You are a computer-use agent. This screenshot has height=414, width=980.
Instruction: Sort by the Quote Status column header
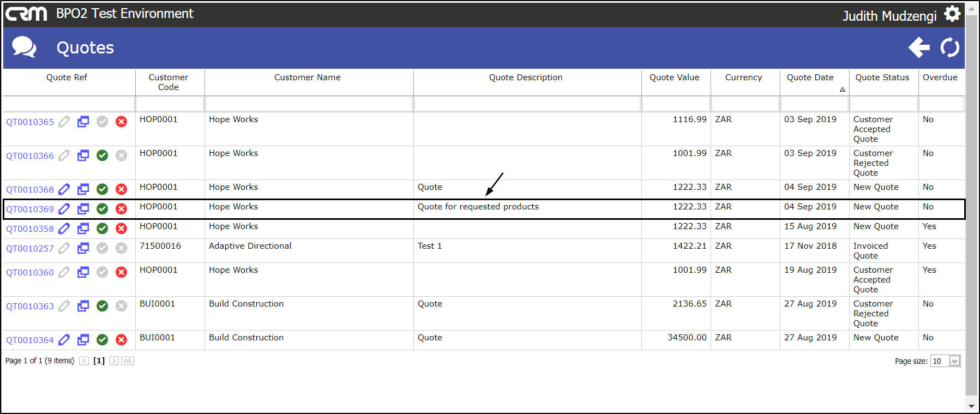coord(882,77)
